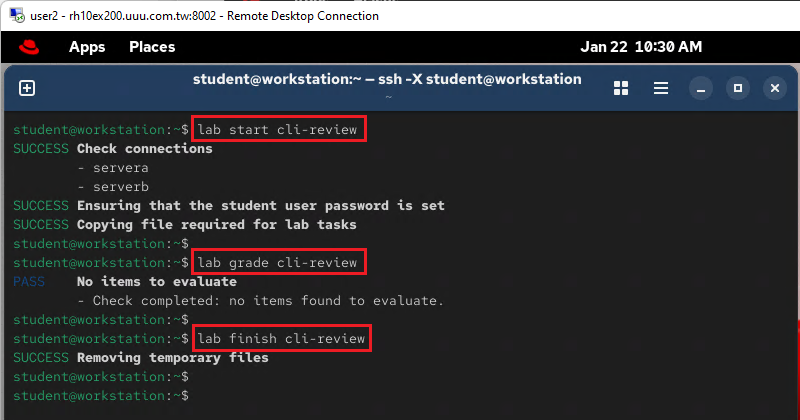Click the terminal window title text
Viewport: 800px width, 420px height.
(x=386, y=79)
